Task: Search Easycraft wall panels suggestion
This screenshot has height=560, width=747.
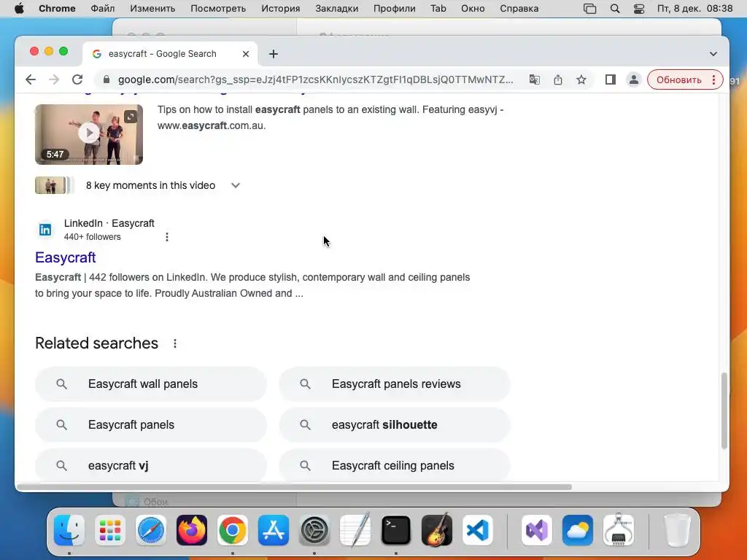Action: point(150,384)
